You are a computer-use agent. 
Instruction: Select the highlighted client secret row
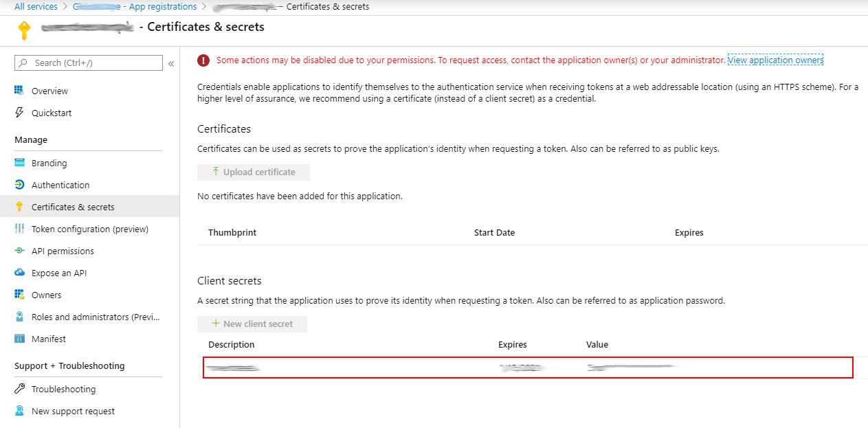(528, 368)
